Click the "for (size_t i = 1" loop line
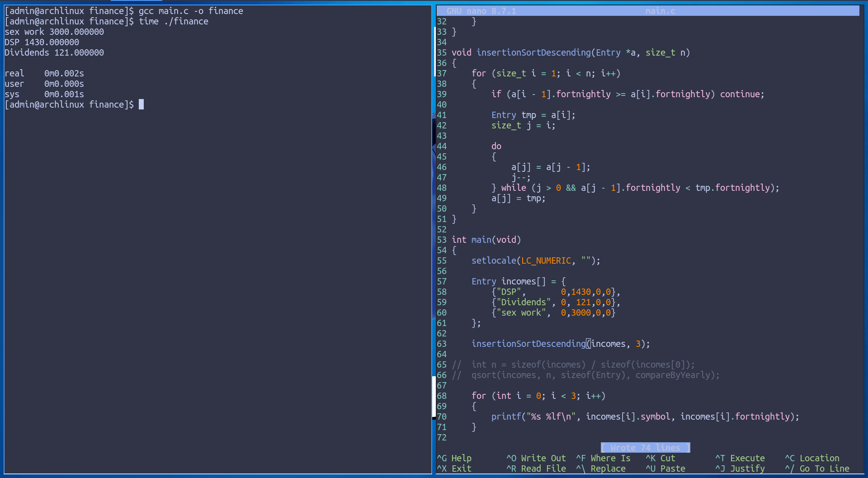This screenshot has height=478, width=868. click(x=546, y=73)
